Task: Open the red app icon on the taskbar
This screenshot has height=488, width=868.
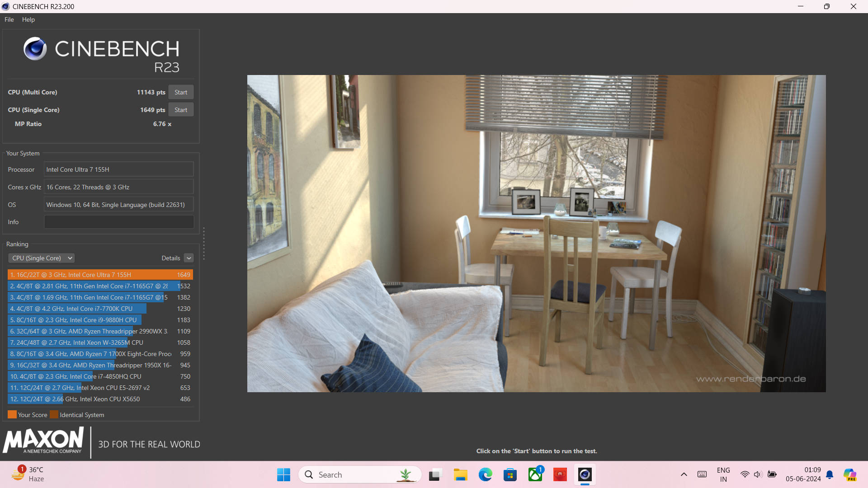Action: (x=560, y=474)
